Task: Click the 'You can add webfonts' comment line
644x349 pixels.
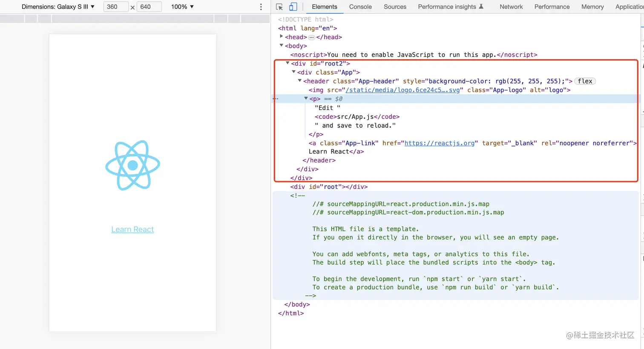Action: coord(421,254)
